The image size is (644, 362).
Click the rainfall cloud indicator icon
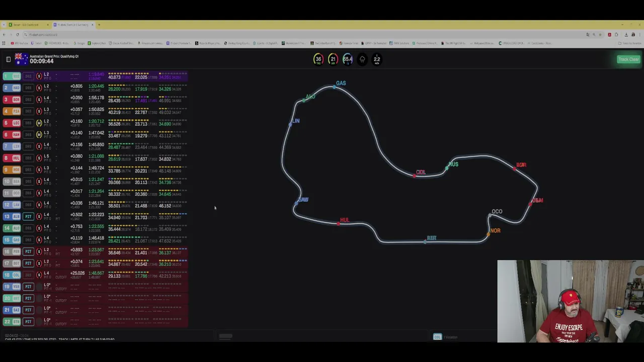pos(362,59)
